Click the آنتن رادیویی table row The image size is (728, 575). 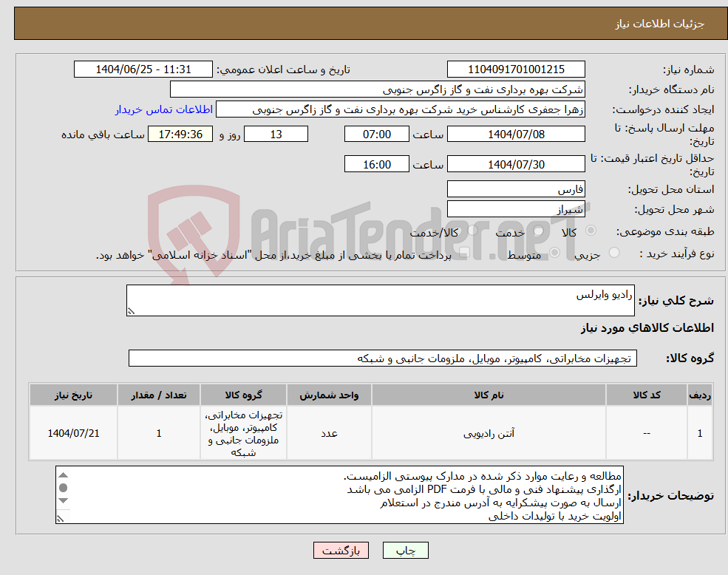click(488, 433)
